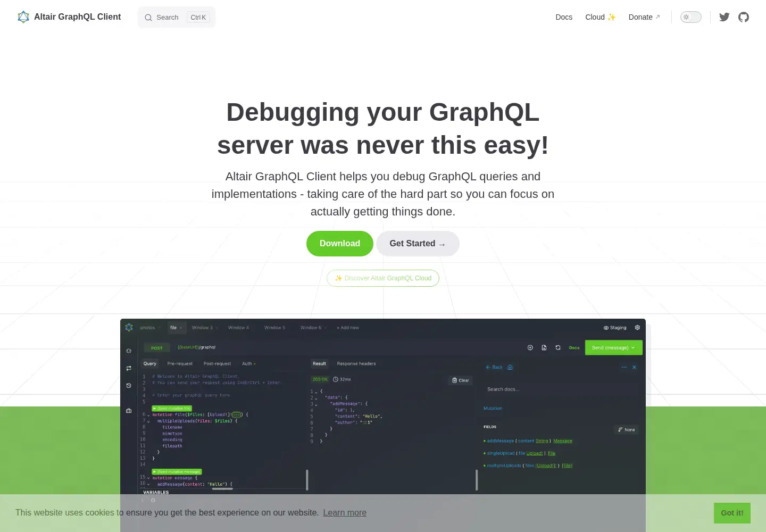Click the plus-circle icon in the preview toolbar
The width and height of the screenshot is (766, 532).
530,348
